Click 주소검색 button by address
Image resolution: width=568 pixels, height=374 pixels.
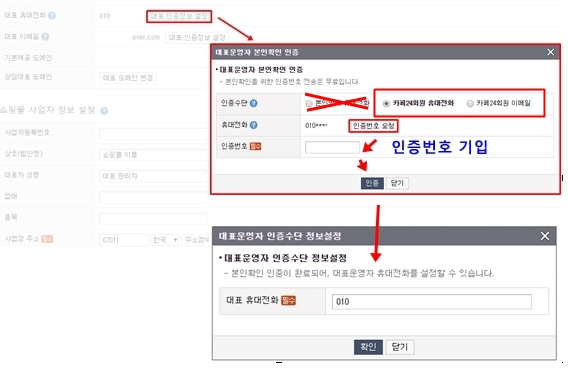pos(196,240)
